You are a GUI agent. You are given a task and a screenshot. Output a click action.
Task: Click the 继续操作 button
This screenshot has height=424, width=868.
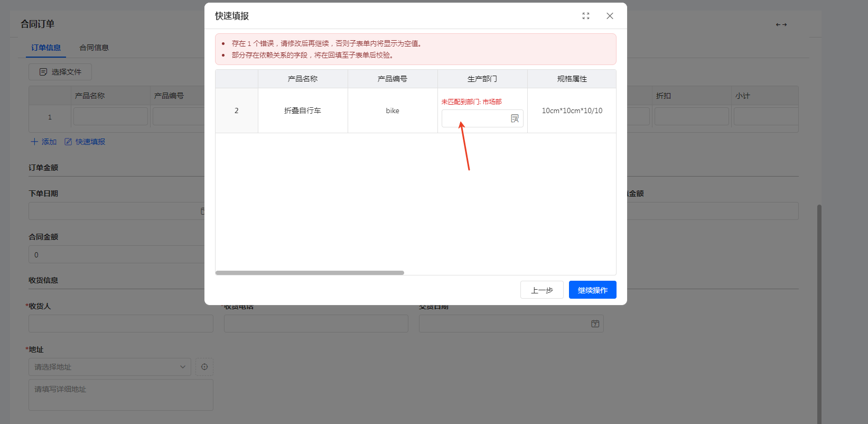click(592, 290)
